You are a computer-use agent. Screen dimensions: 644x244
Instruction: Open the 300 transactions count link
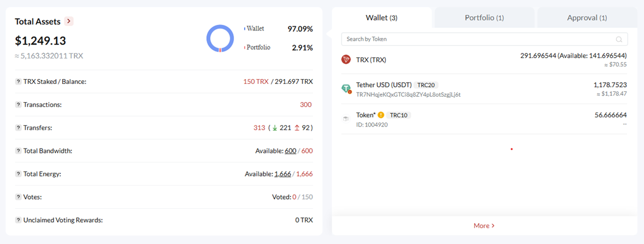pos(306,105)
